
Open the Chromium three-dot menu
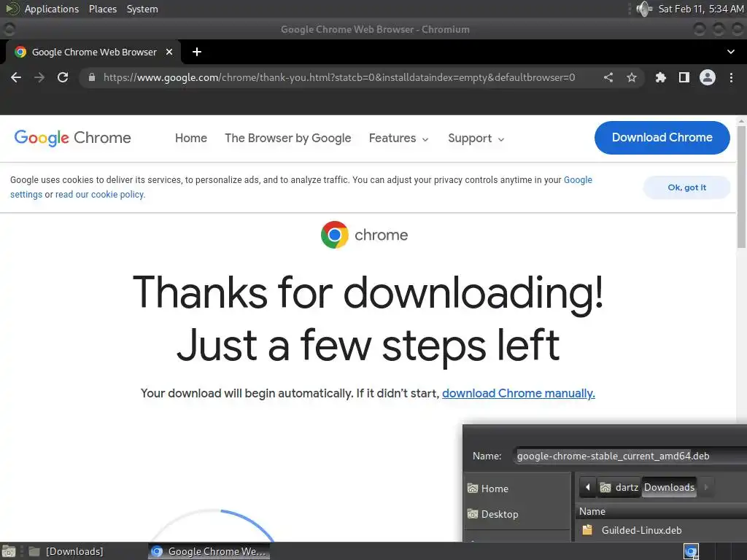pyautogui.click(x=731, y=77)
